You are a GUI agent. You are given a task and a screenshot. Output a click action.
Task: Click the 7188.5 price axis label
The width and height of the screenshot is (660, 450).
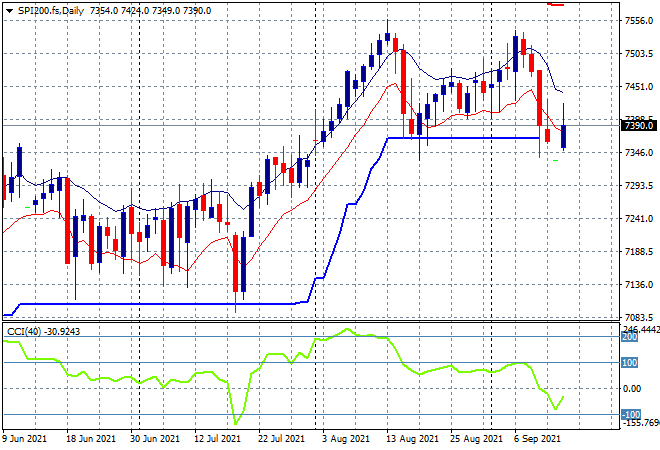coord(639,252)
